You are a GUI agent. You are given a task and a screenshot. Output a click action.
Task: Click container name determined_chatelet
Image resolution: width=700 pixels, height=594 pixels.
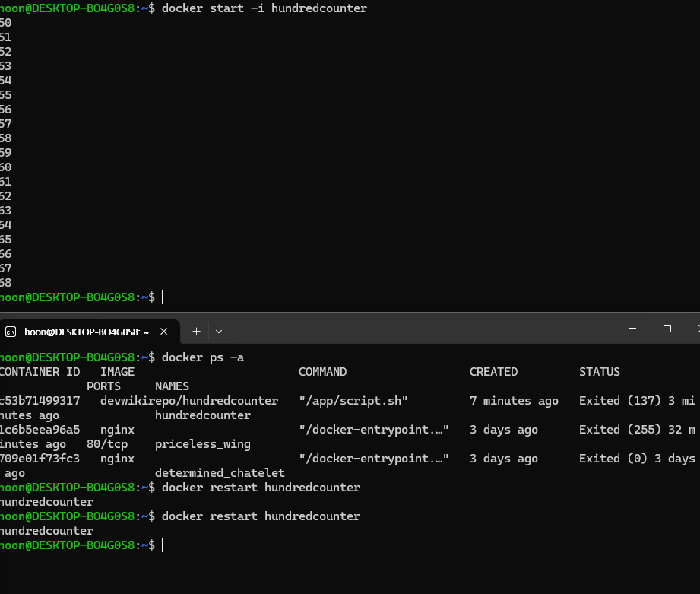pos(220,473)
